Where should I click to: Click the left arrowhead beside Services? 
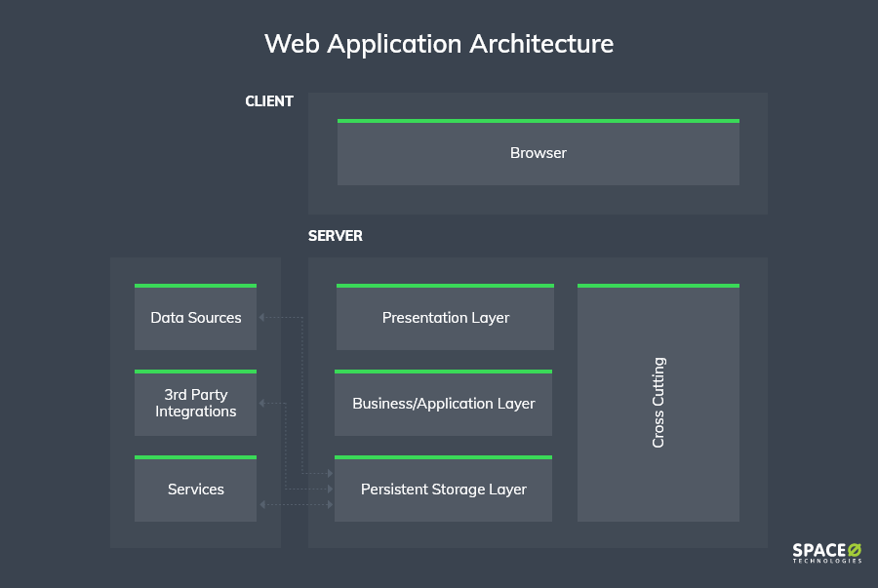click(x=262, y=505)
